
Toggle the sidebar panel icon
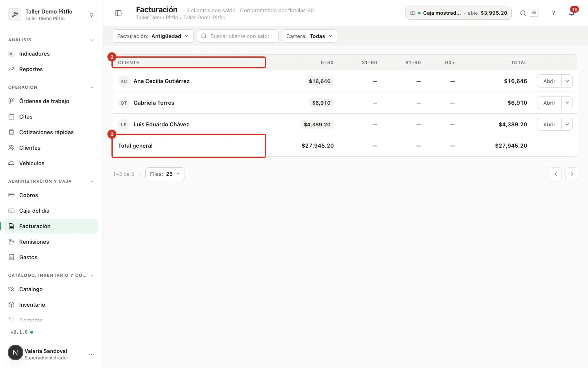pyautogui.click(x=118, y=13)
